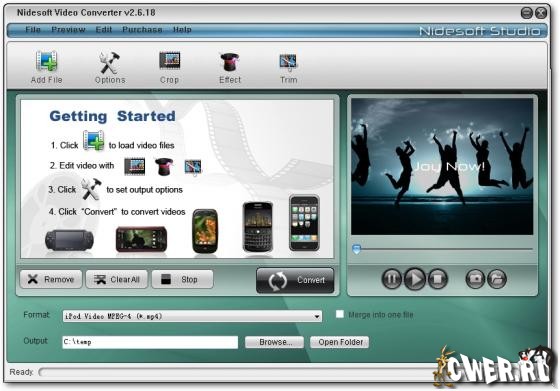Open the Options tools icon
Screen dimensions: 560x391
point(110,62)
